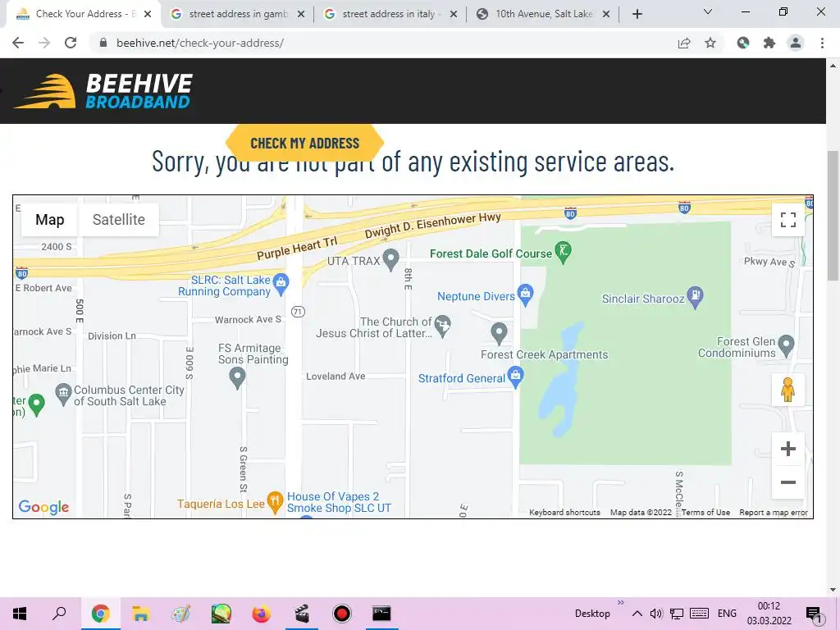Show hidden system tray icons
This screenshot has height=630, width=840.
tap(637, 614)
